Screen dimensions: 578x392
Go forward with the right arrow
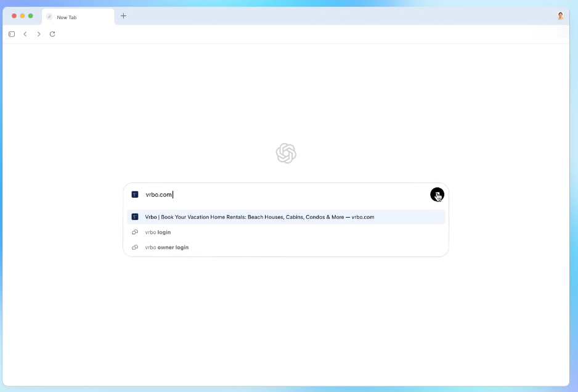pos(39,34)
